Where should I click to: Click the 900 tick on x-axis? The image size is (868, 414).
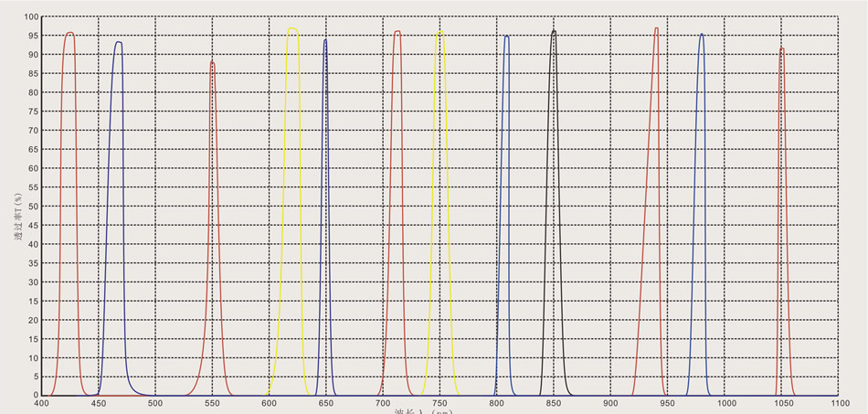click(611, 402)
